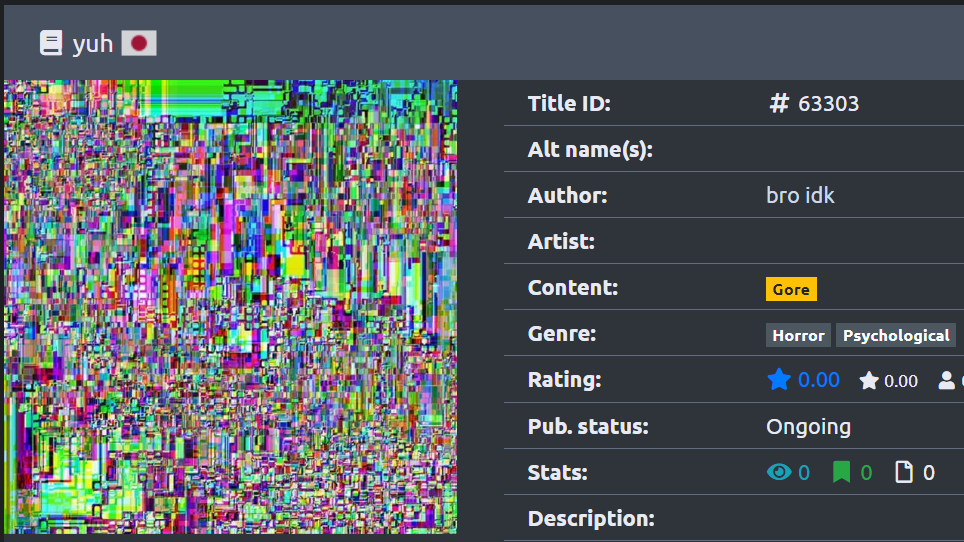Click the book icon beside the yuh title

click(x=50, y=43)
